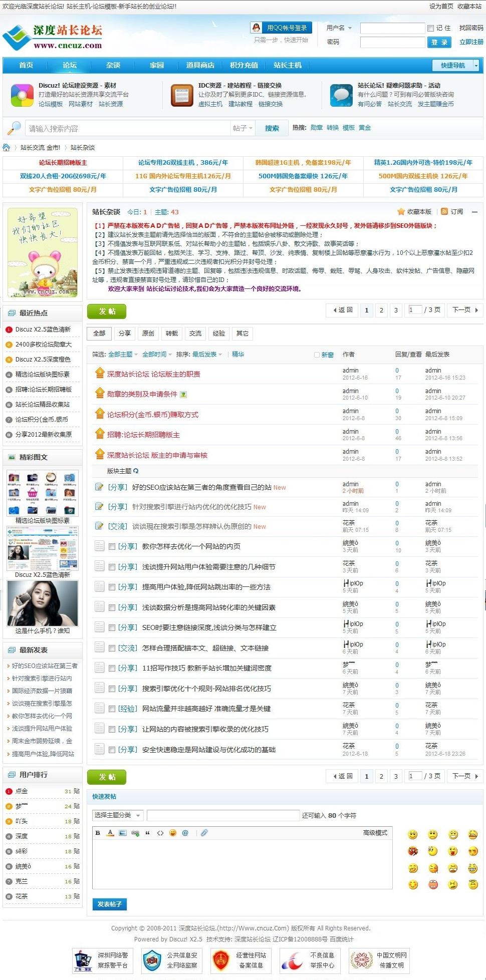Click the home icon in breadcrumb

(7, 147)
